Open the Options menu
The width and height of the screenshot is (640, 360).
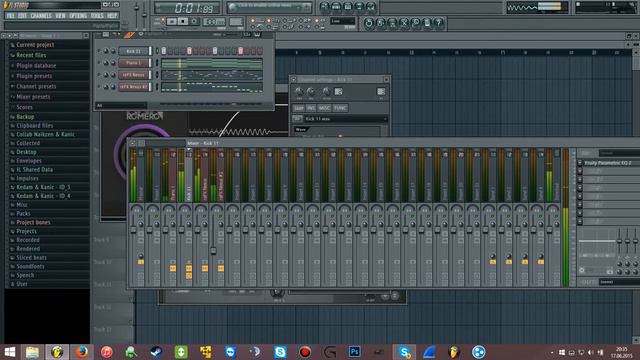point(78,16)
